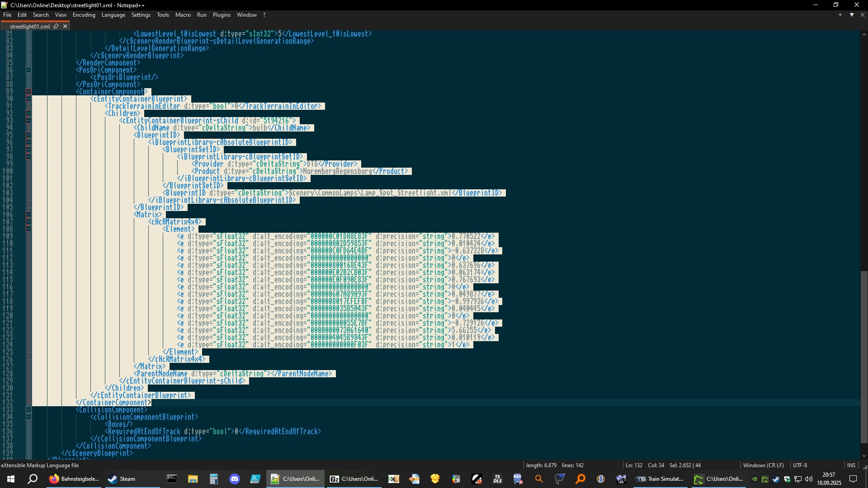Open the 7-Zip taskbar window
Screen dimensions: 868x488
(x=354, y=479)
